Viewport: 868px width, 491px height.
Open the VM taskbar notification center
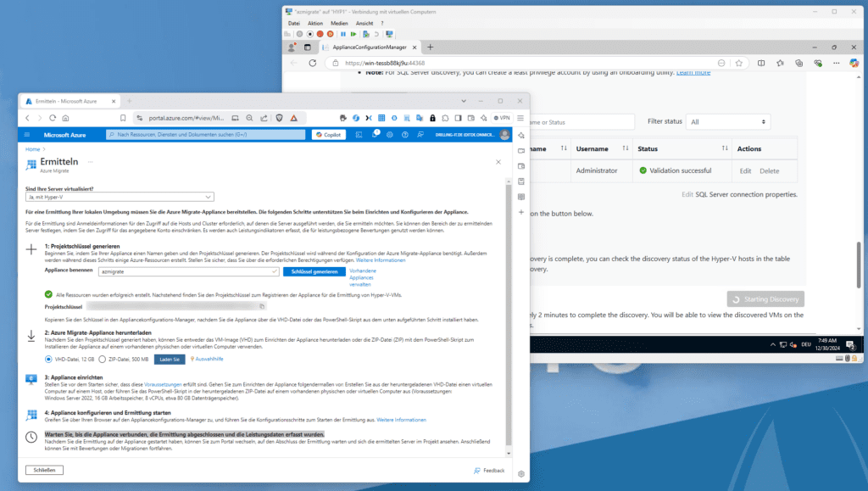(x=851, y=345)
